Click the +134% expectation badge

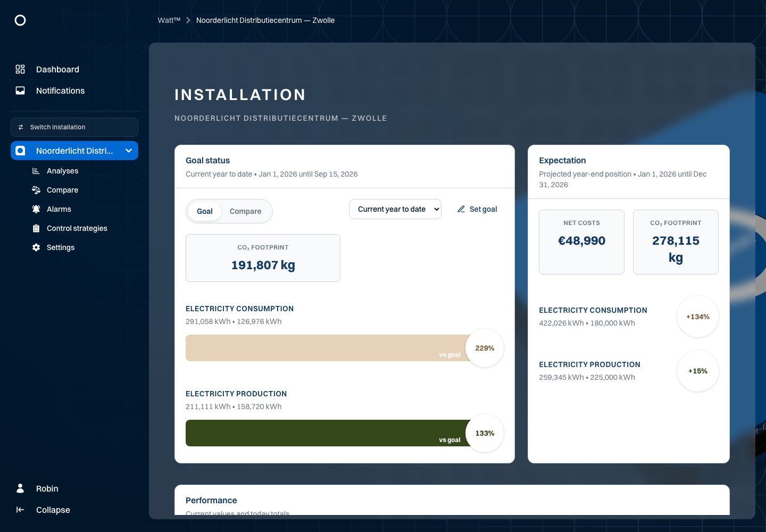pos(698,317)
